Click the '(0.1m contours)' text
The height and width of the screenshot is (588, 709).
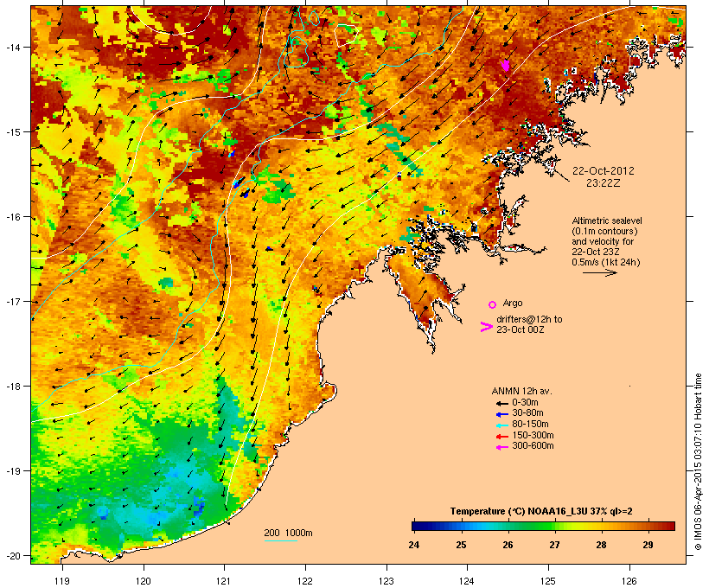tap(604, 231)
